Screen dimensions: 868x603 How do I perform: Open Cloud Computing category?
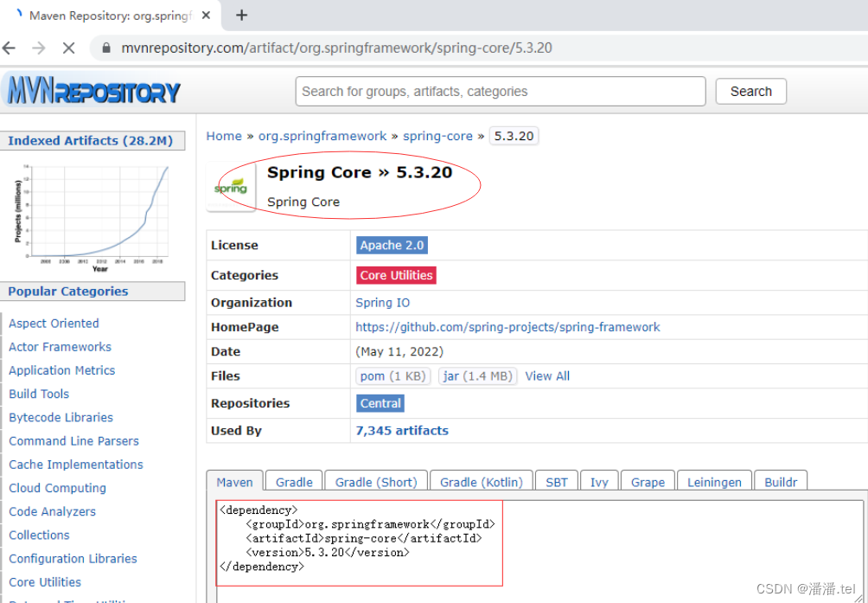coord(57,489)
